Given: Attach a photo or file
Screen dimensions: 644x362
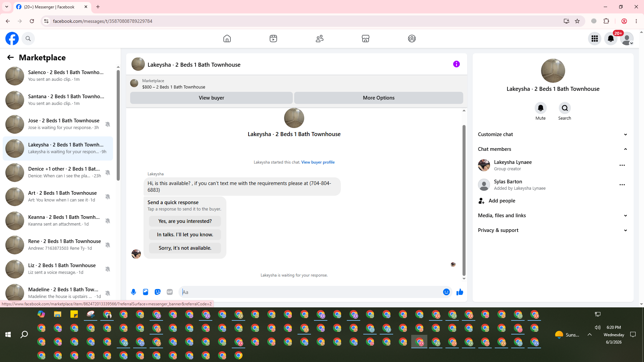Looking at the screenshot, I should coord(146,292).
